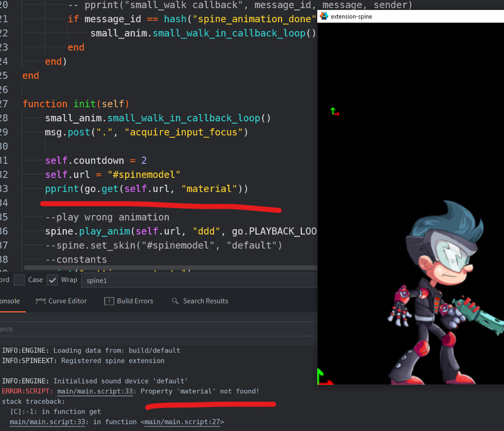Click 'Initialised sound device' console line
The width and height of the screenshot is (504, 431).
95,381
